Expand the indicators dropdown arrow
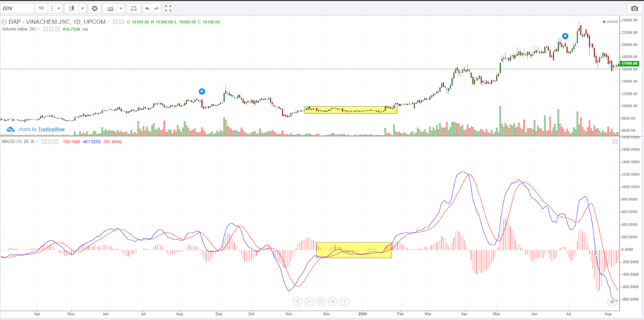 [x=121, y=8]
